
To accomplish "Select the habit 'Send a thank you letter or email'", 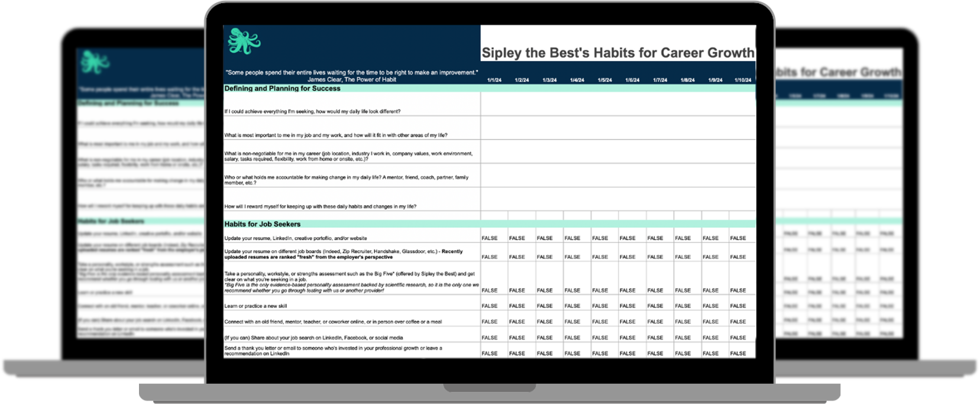I will (333, 351).
